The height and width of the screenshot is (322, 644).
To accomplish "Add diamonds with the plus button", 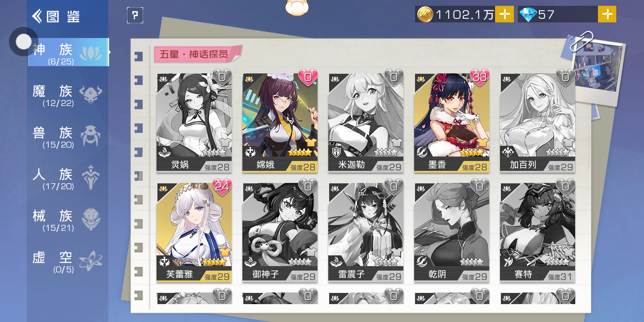I will (607, 14).
